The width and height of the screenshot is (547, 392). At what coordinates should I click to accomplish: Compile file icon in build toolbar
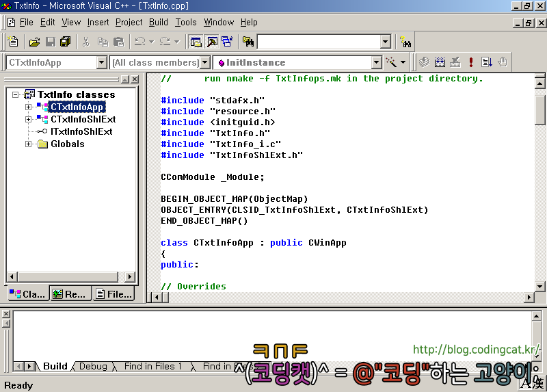coord(424,62)
